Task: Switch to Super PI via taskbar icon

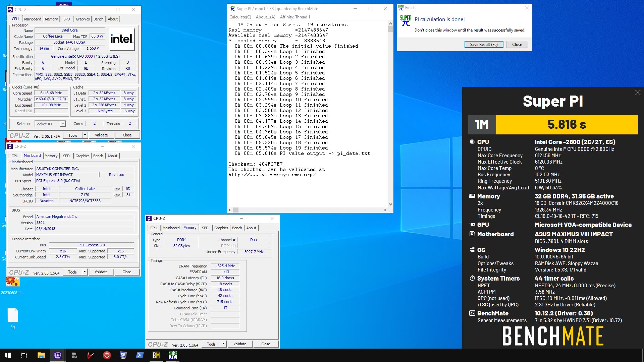Action: (x=173, y=355)
